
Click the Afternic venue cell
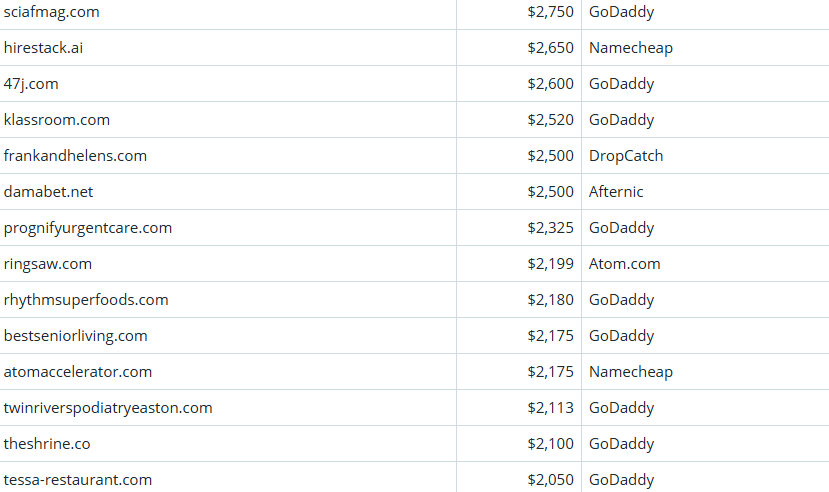(x=616, y=192)
